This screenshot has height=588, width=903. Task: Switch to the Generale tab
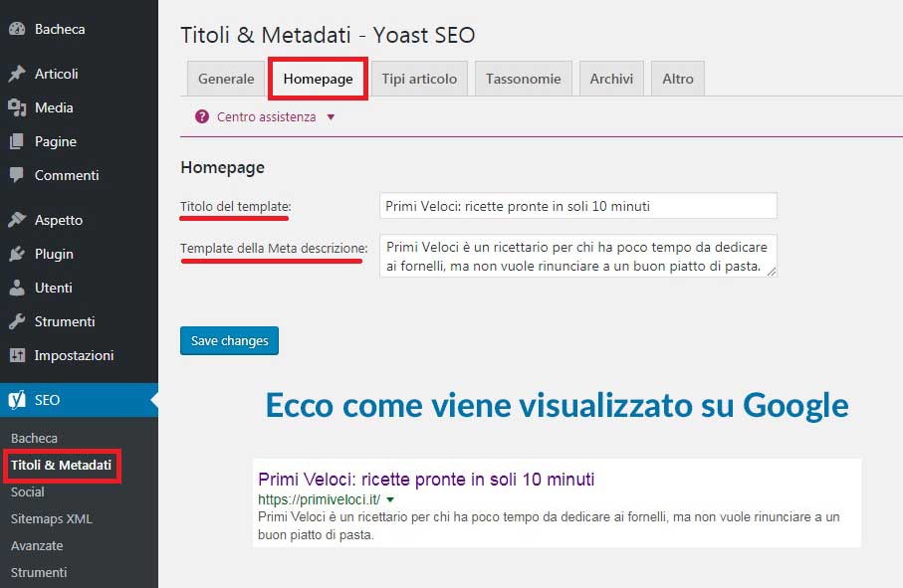(226, 79)
